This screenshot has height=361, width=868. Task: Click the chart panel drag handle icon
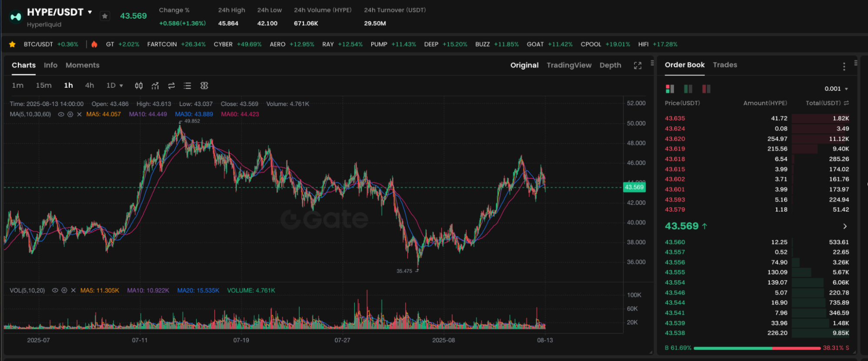point(652,63)
